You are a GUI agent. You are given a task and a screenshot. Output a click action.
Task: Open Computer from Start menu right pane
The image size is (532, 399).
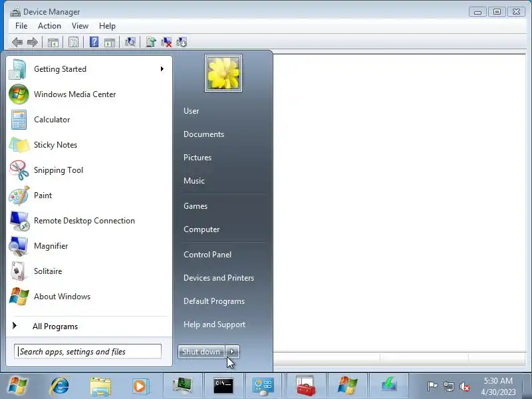point(201,229)
